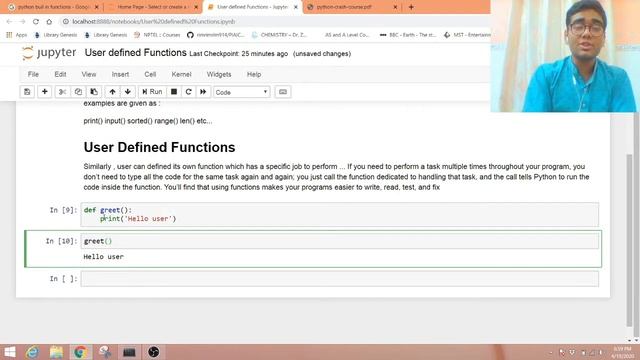Interrupt the kernel with stop icon
The image size is (640, 360).
(173, 92)
